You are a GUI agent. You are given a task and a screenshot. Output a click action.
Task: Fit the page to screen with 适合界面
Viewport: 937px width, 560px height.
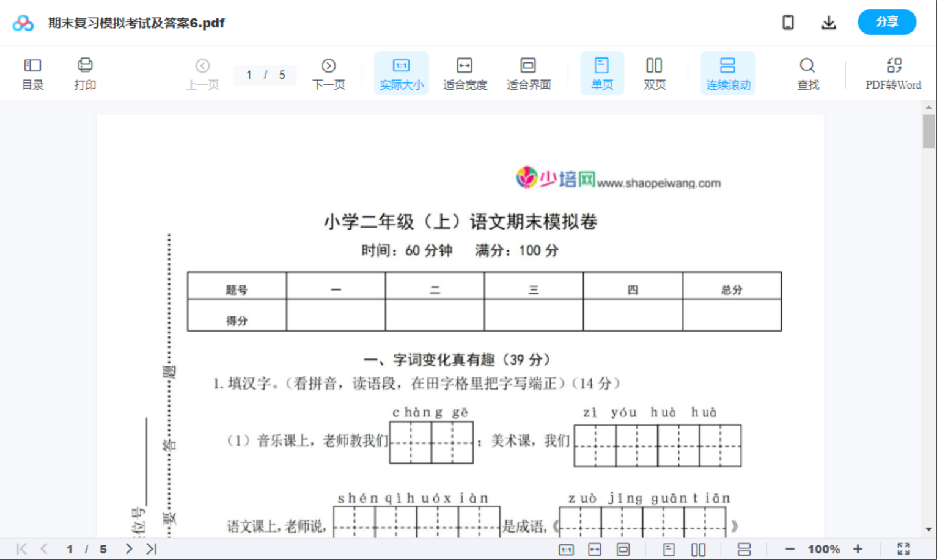527,73
